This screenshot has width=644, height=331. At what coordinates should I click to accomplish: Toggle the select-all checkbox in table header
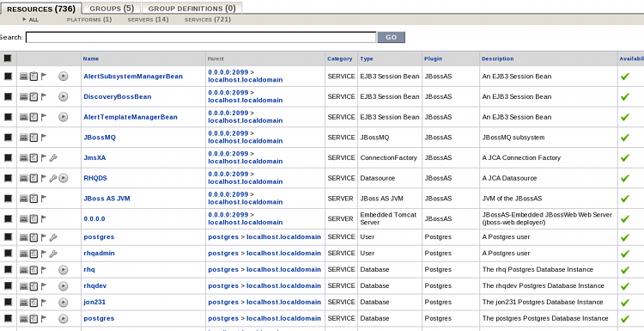[8, 58]
